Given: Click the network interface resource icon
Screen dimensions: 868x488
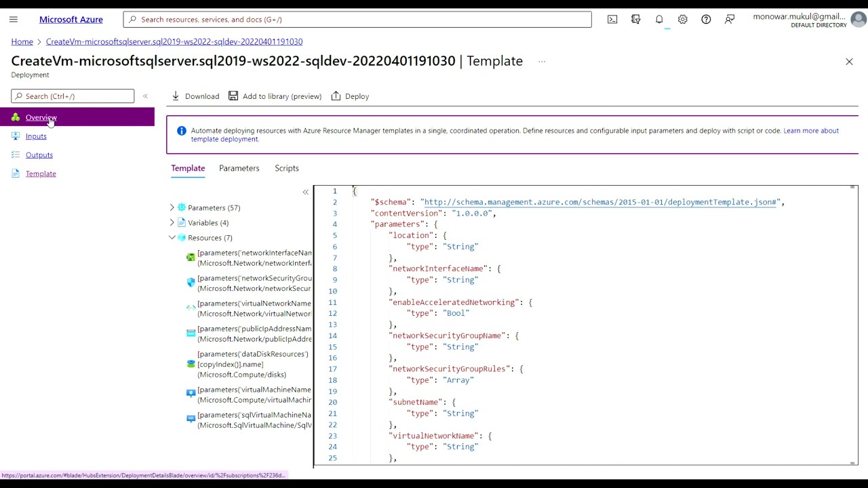Looking at the screenshot, I should pos(191,258).
